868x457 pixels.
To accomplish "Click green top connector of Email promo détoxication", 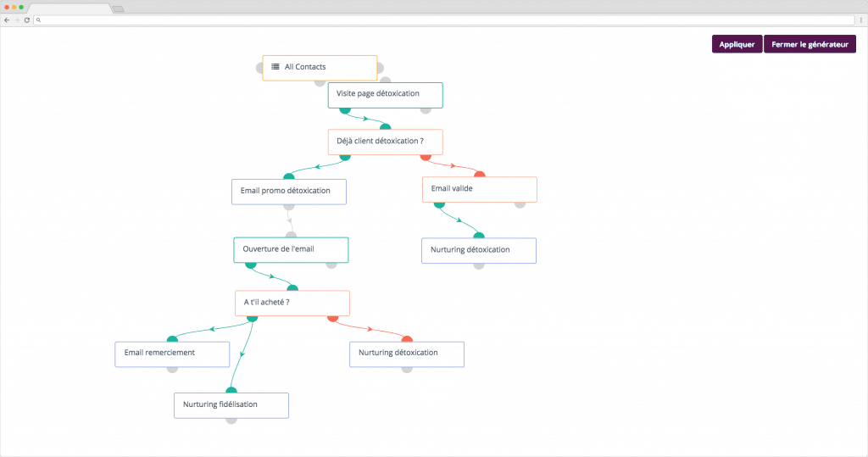I will tap(289, 176).
